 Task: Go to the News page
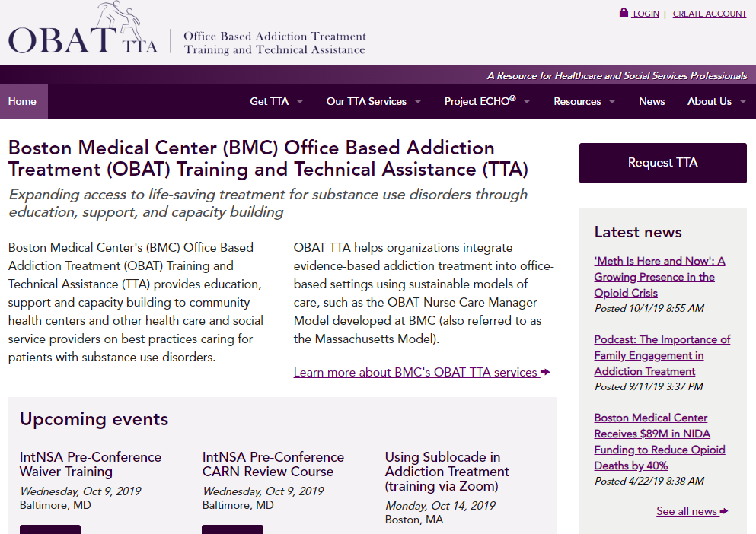pyautogui.click(x=652, y=102)
